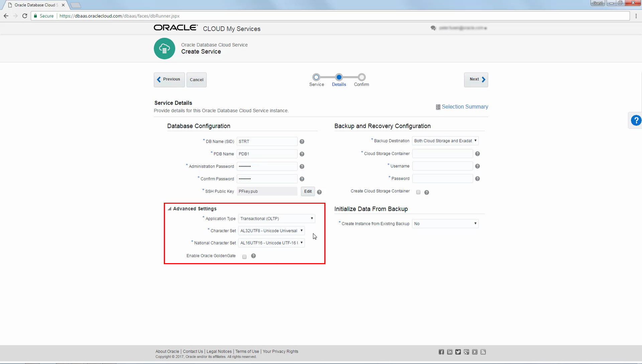Open the About Oracle link
Image resolution: width=642 pixels, height=364 pixels.
click(x=167, y=352)
